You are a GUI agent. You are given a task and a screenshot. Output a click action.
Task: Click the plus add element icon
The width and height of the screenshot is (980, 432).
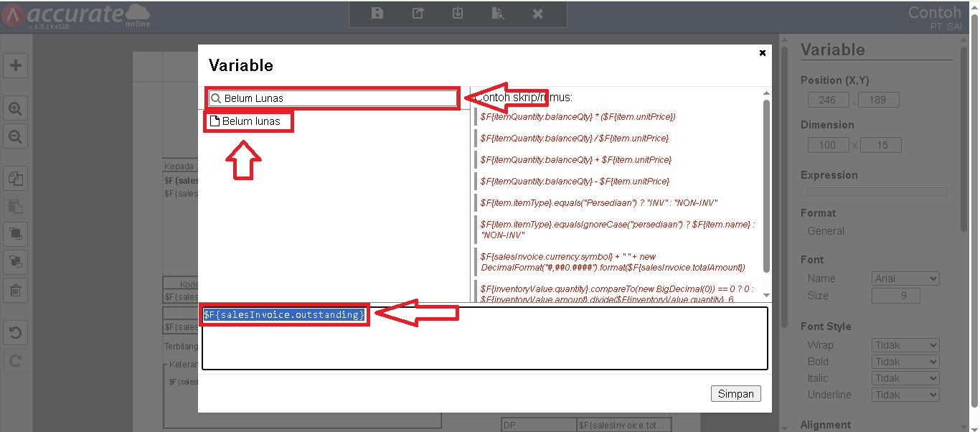[15, 65]
